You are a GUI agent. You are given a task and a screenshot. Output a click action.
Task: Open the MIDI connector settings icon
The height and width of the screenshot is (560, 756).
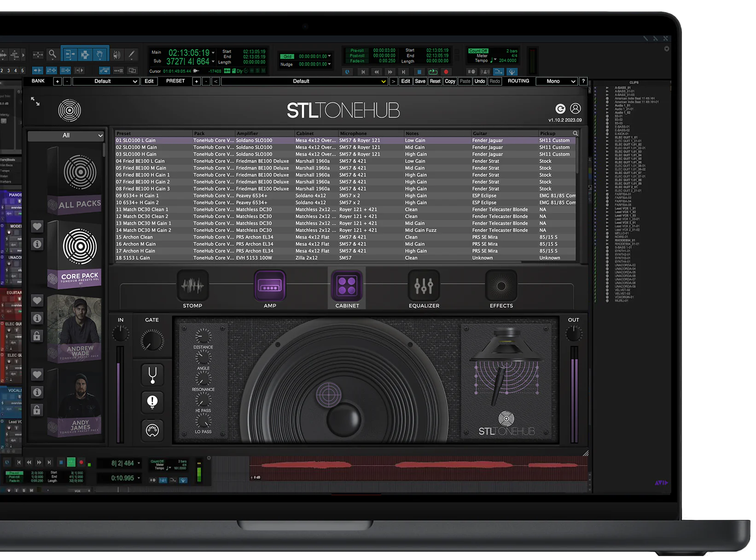152,430
